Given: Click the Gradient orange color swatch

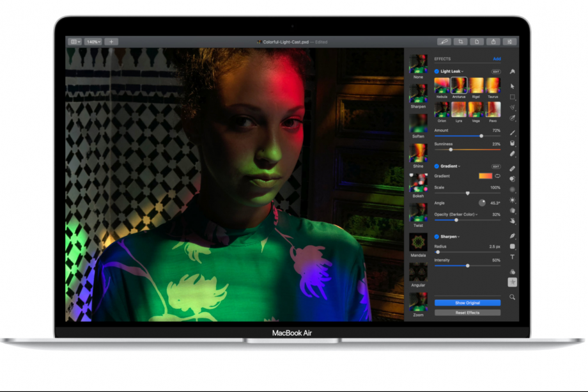Looking at the screenshot, I should click(x=485, y=176).
